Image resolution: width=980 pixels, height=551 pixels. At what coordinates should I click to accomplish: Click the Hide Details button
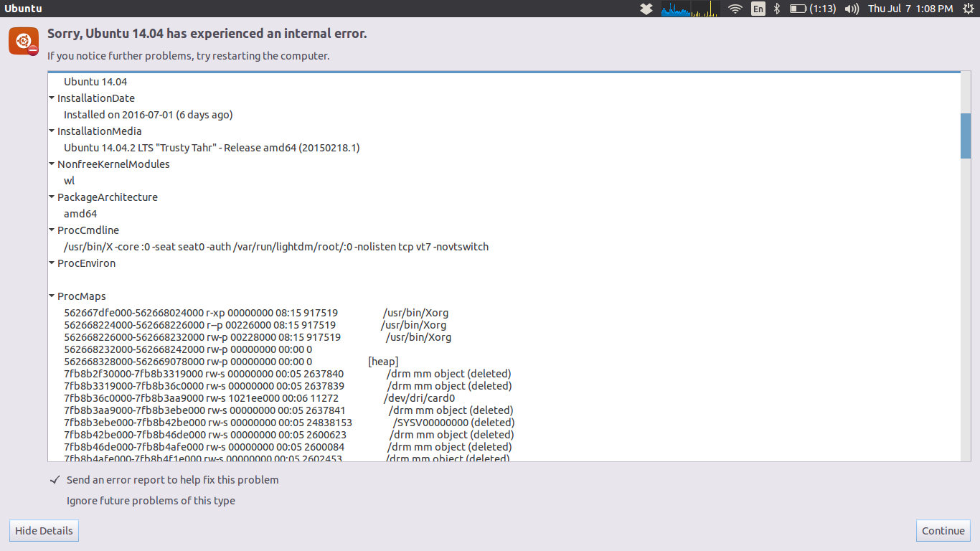click(44, 531)
